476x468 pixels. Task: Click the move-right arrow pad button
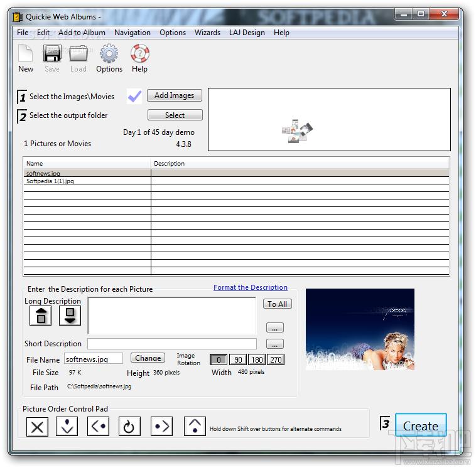click(x=161, y=426)
